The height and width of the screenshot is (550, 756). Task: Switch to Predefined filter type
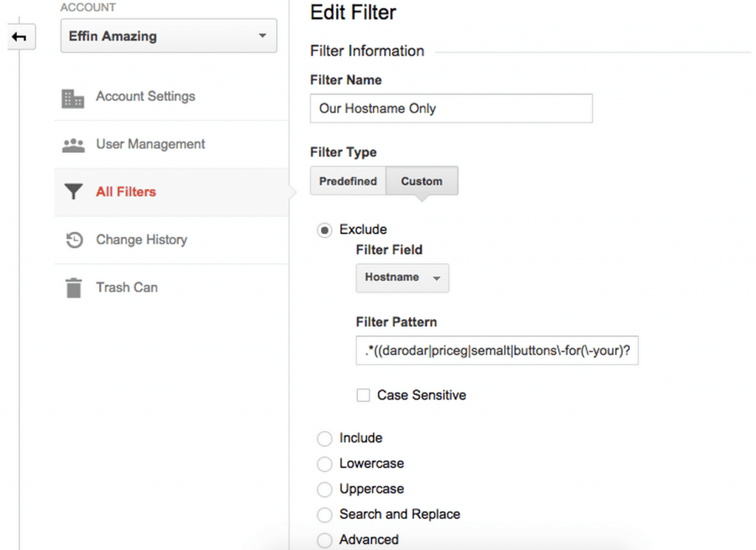click(348, 182)
